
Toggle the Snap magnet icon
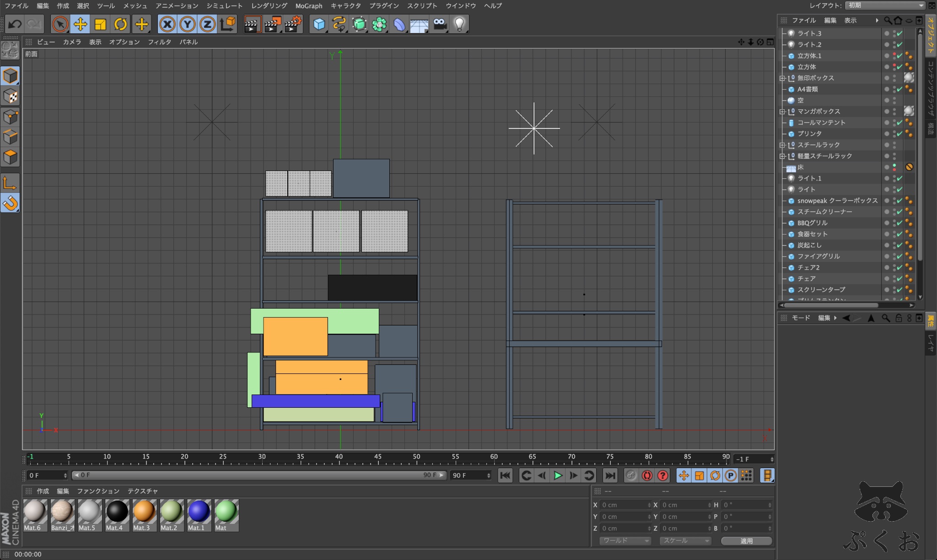(10, 203)
